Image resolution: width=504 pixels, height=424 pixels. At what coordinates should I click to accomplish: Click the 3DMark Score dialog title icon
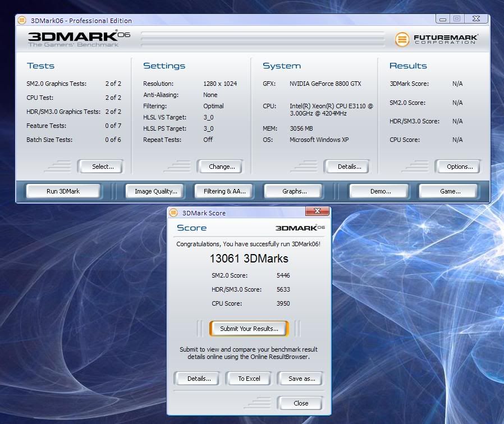173,213
